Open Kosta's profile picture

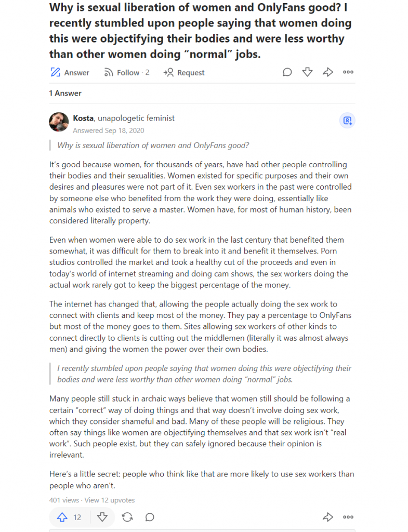pyautogui.click(x=59, y=122)
